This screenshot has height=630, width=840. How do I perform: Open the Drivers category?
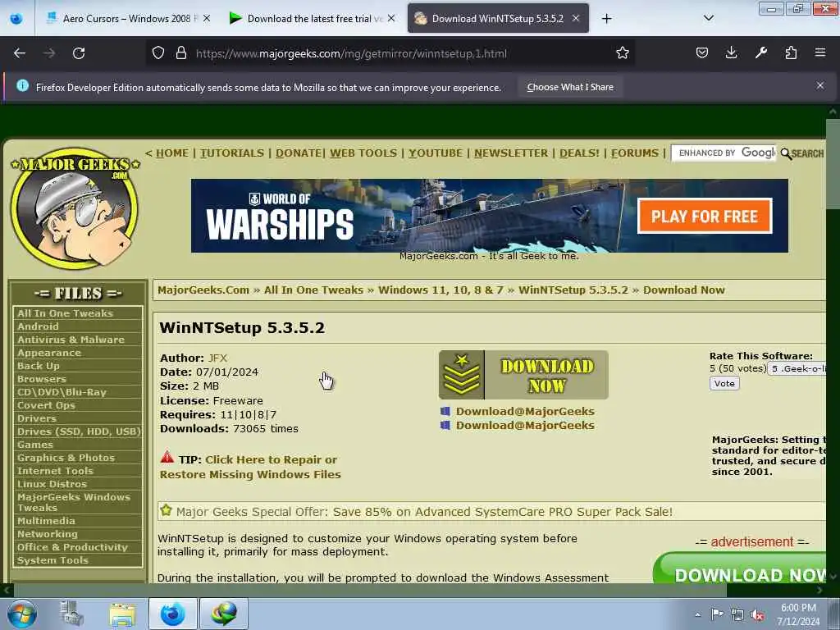tap(36, 418)
